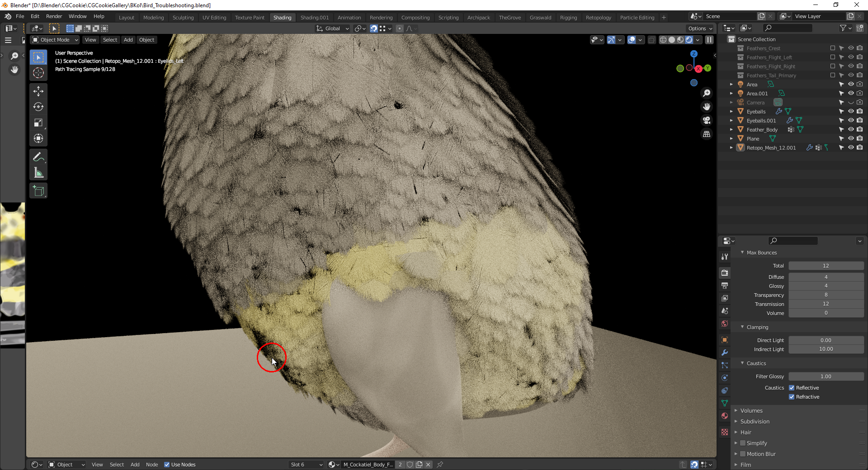Switch to the Compositing workspace tab
868x470 pixels.
(415, 18)
